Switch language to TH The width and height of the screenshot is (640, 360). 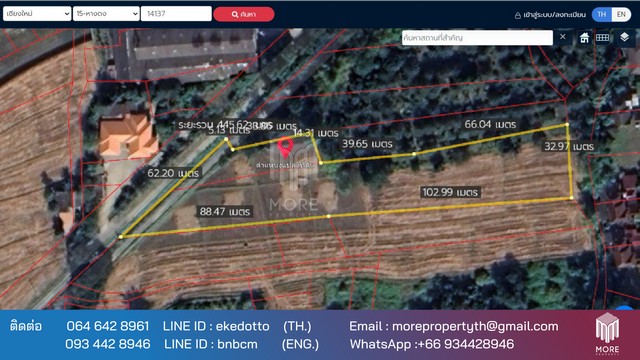point(602,14)
